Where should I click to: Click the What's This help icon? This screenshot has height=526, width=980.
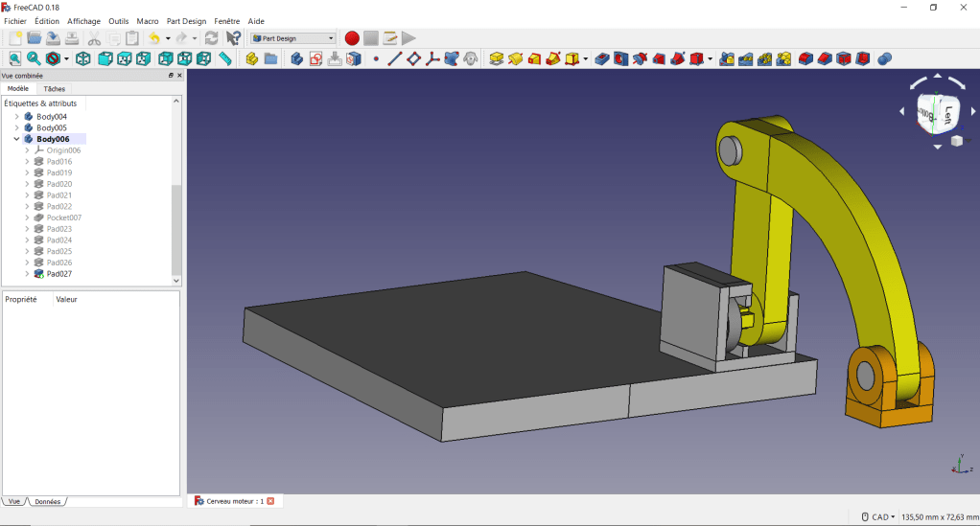point(233,38)
